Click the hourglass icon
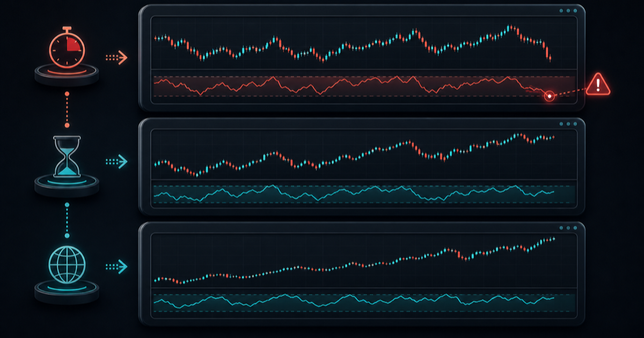The width and height of the screenshot is (644, 338). (67, 156)
